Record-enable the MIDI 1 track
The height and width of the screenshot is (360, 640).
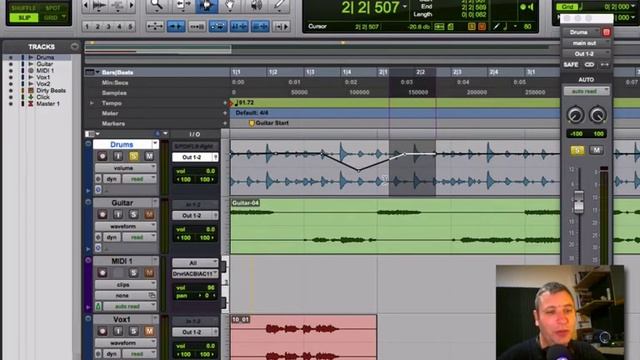coord(102,273)
